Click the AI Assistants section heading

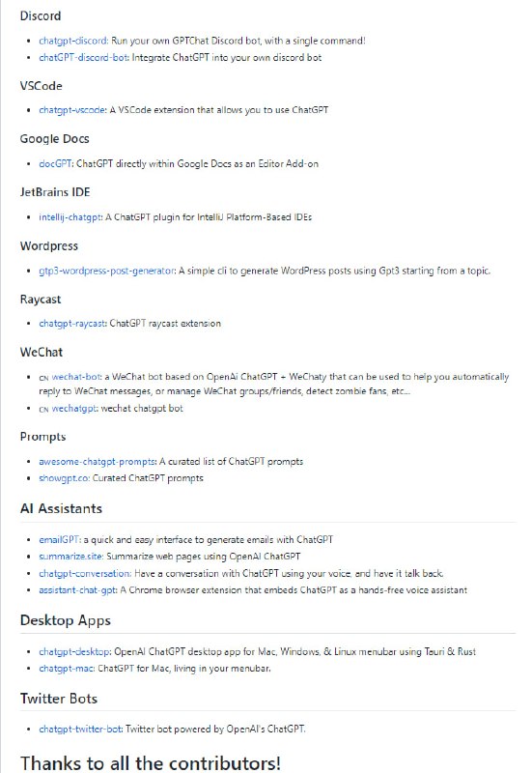click(61, 509)
